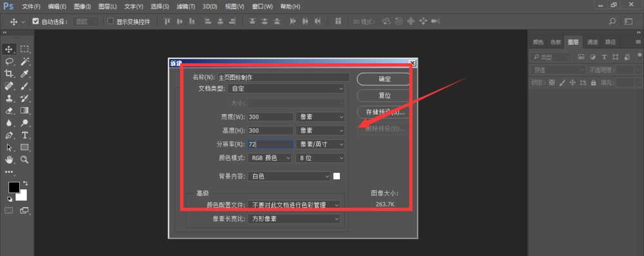
Task: Open the 图层(L) menu
Action: tap(108, 6)
